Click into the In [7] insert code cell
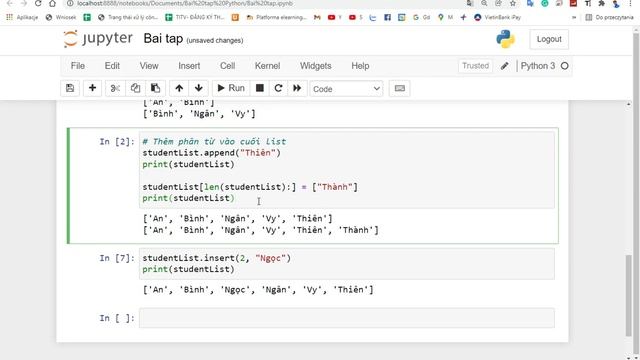 tap(347, 264)
